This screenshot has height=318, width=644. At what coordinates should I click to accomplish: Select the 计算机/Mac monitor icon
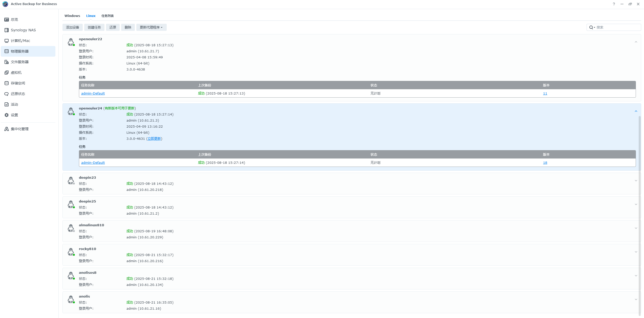(7, 41)
